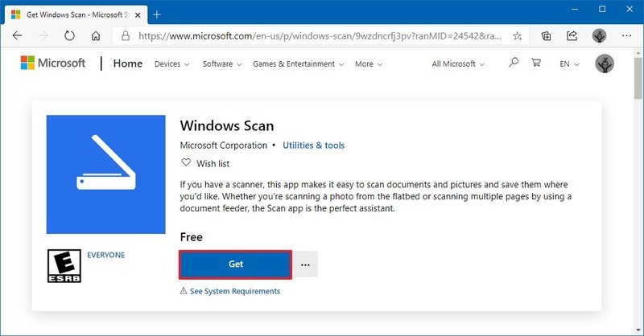Expand the More menu
Image resolution: width=644 pixels, height=336 pixels.
[369, 64]
